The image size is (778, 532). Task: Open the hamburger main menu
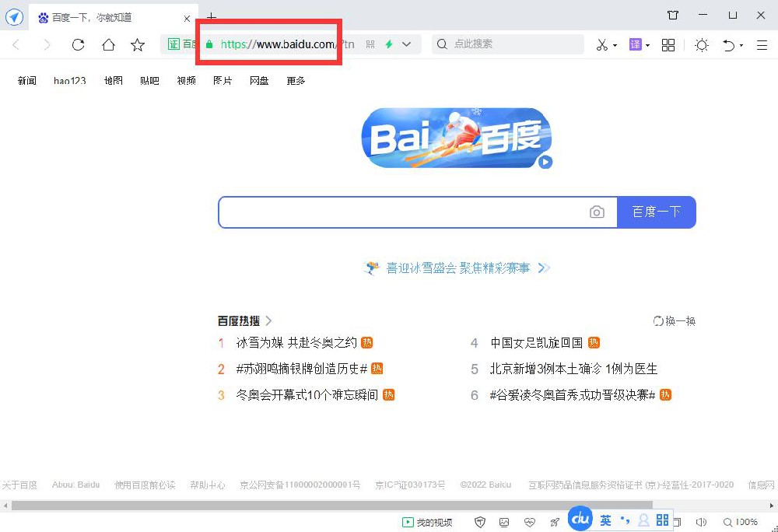coord(759,45)
